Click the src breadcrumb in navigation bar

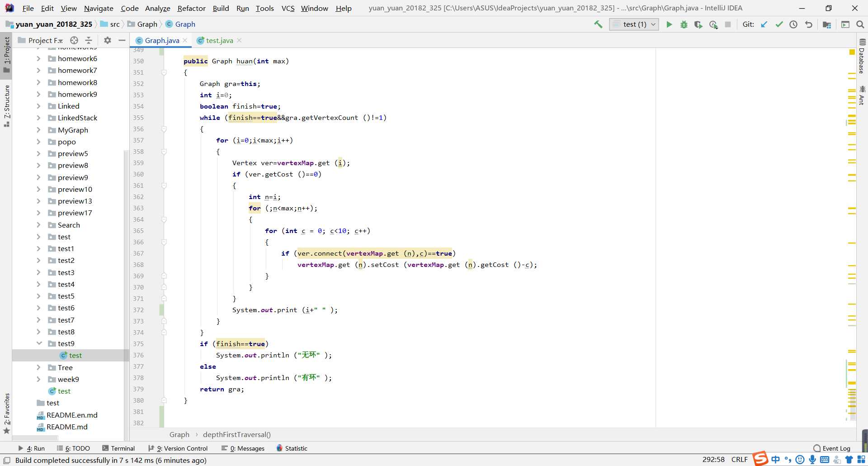tap(110, 24)
